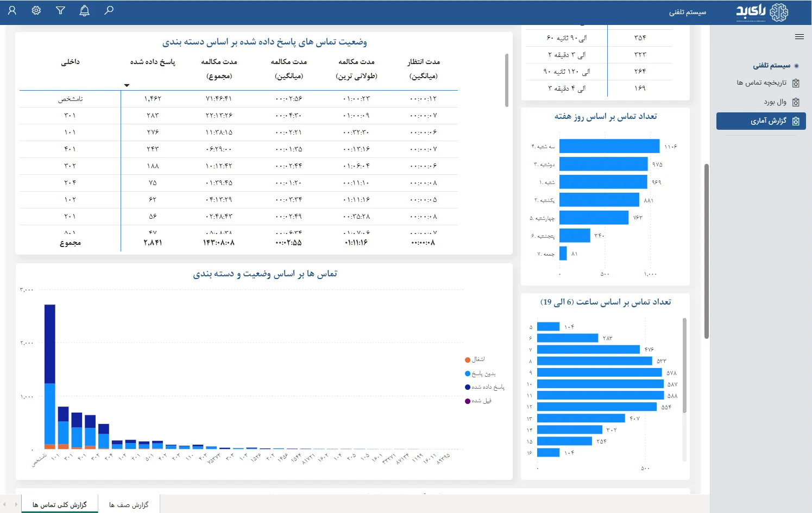The image size is (812, 513).
Task: Click the ۱,۴۶۲ answered-calls cell
Action: 153,99
